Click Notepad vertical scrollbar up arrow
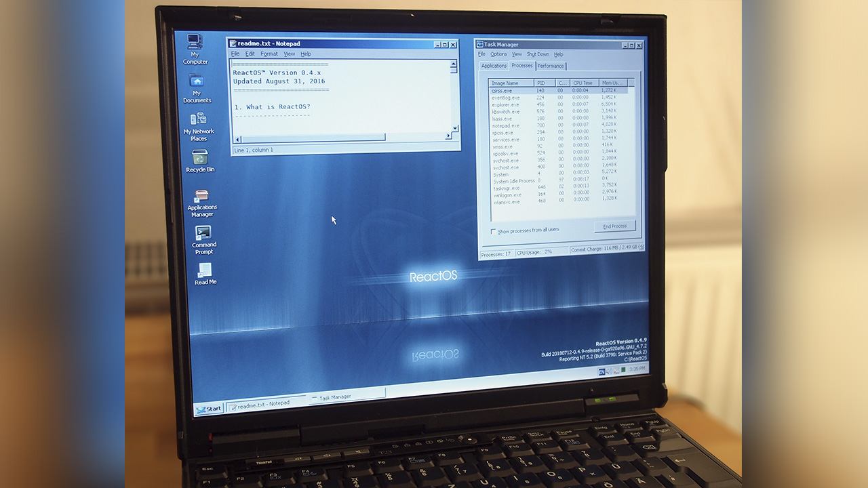Image resolution: width=868 pixels, height=488 pixels. pos(454,64)
